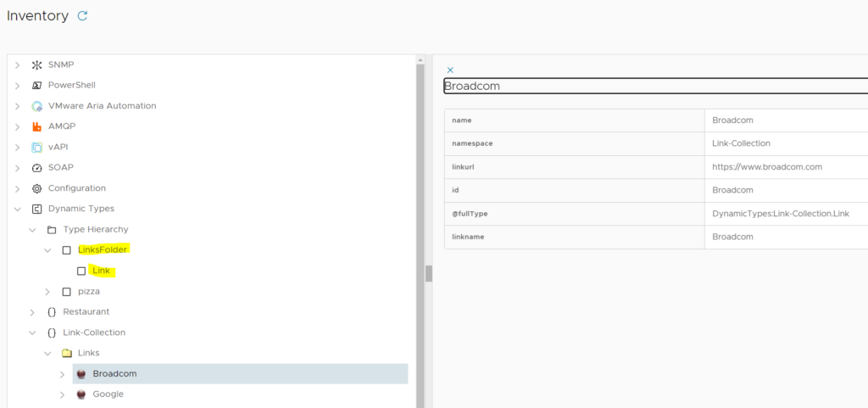Click the Broadcom name input field
Image resolution: width=868 pixels, height=408 pixels.
pos(653,87)
